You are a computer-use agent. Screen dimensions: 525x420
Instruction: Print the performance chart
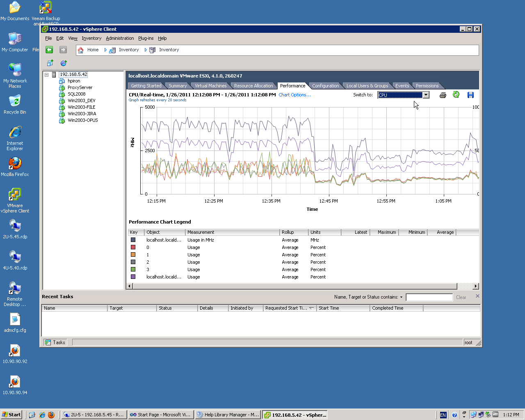pyautogui.click(x=443, y=95)
